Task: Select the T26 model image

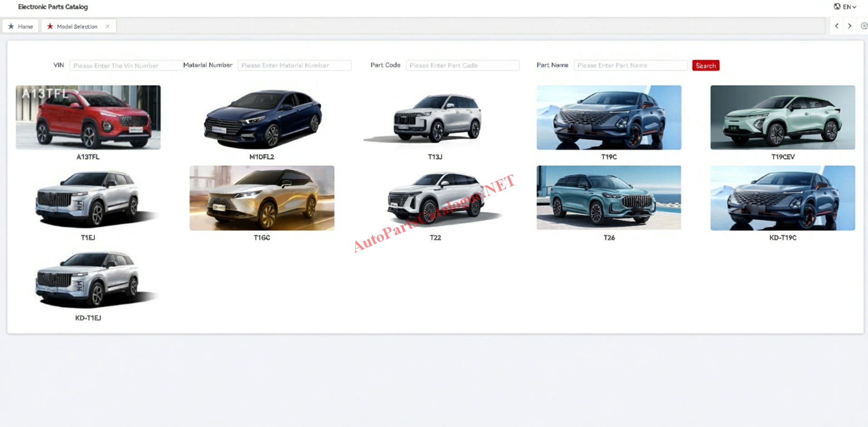Action: (608, 198)
